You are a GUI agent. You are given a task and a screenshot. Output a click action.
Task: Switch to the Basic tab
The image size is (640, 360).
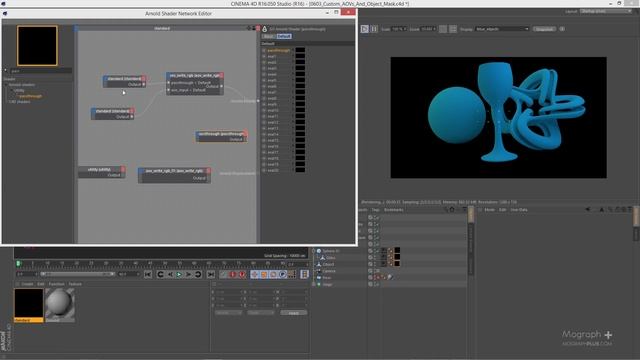point(268,36)
